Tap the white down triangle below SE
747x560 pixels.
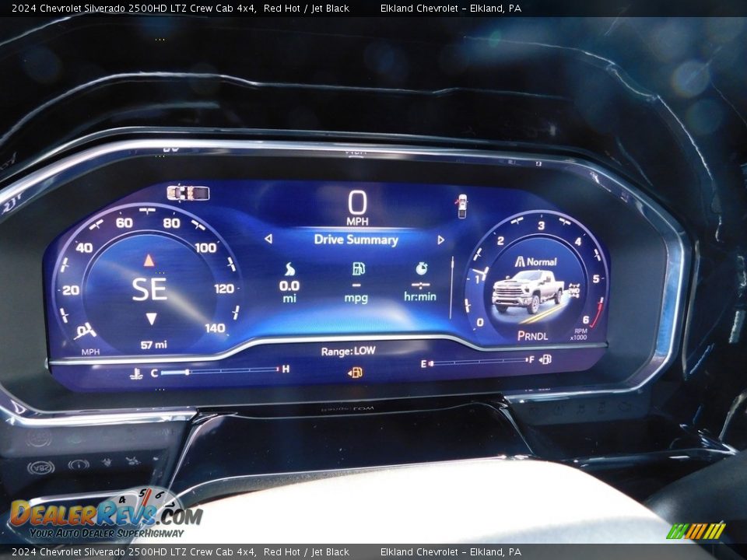[151, 319]
